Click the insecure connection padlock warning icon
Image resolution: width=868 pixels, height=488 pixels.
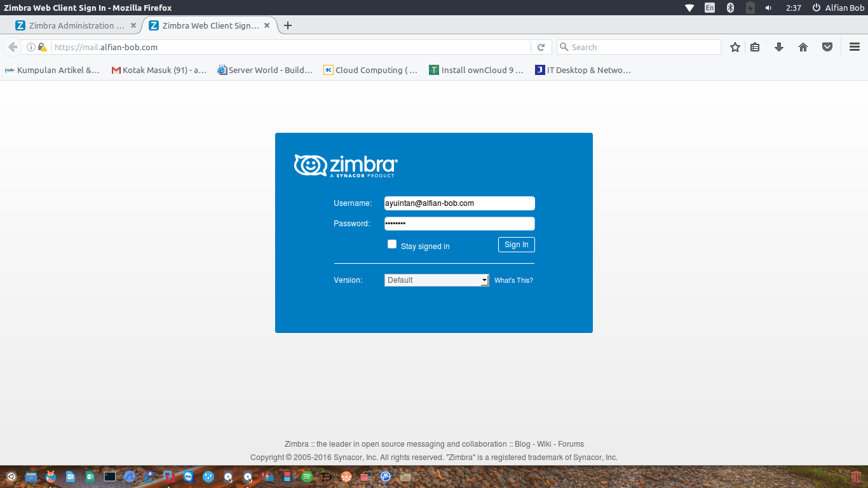(42, 47)
